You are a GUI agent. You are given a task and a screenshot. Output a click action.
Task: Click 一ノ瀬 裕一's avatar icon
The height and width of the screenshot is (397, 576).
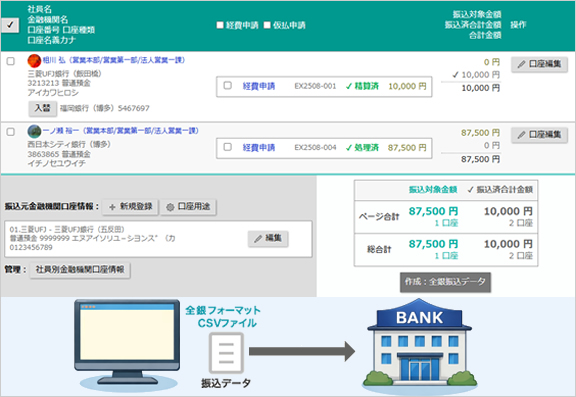(34, 131)
